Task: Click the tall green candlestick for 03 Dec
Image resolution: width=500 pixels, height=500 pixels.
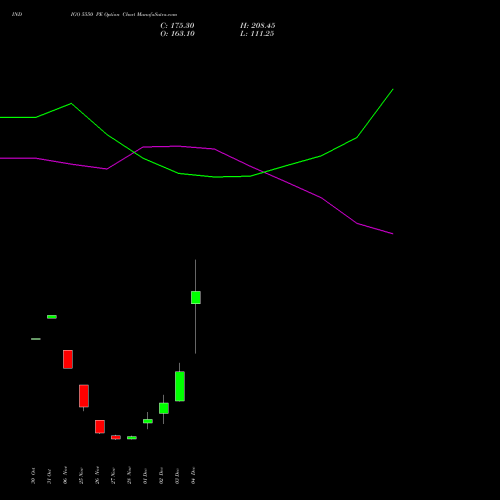Action: point(180,386)
